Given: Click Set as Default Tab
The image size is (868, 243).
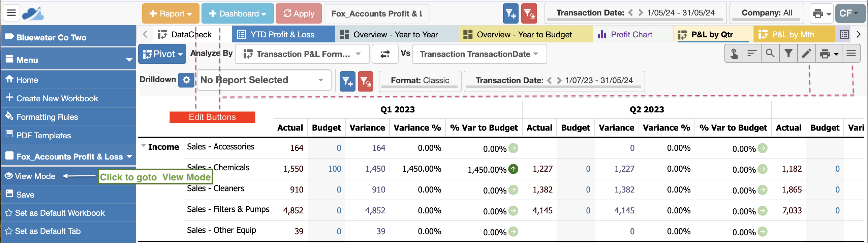Looking at the screenshot, I should click(x=69, y=231).
